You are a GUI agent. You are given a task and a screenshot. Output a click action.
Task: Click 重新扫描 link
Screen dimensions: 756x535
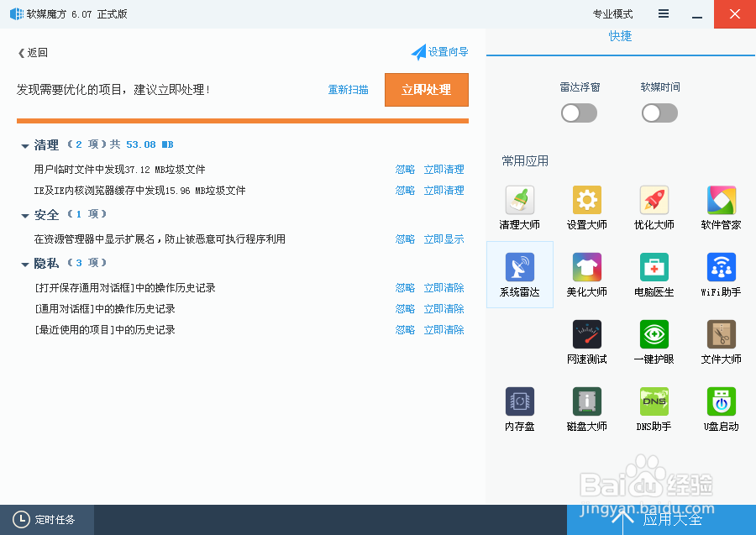coord(348,90)
